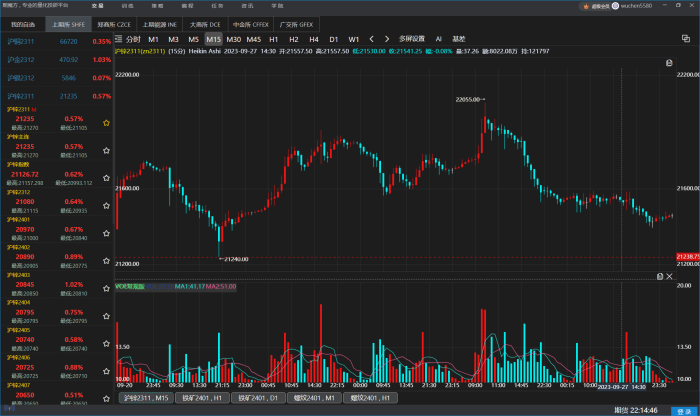Screen dimensions: 700x416
Task: Star the 沪锌2405 contract
Action: coord(105,345)
